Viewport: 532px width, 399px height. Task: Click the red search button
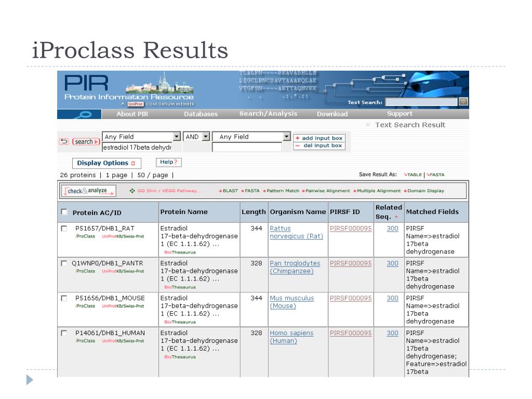tap(86, 141)
